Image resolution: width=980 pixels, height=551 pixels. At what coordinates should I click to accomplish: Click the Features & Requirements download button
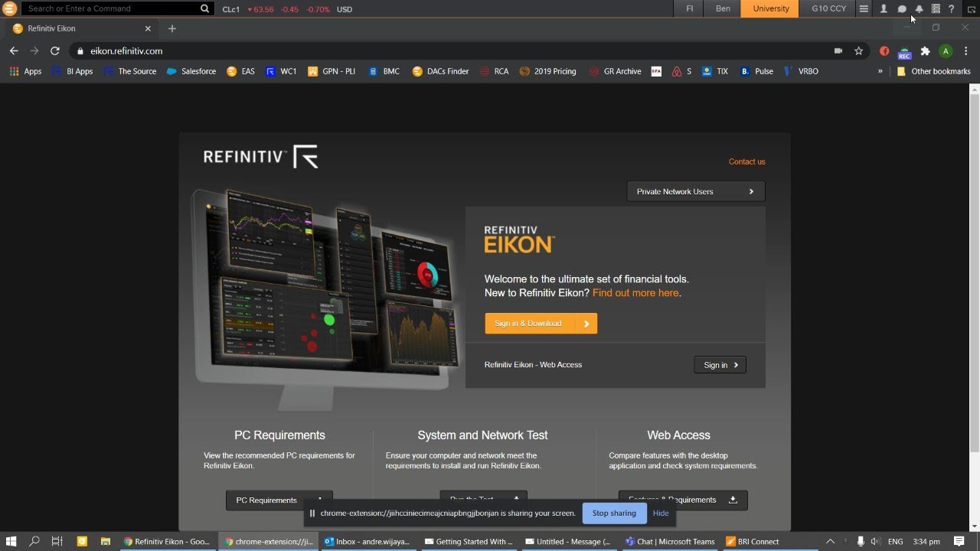[x=682, y=500]
